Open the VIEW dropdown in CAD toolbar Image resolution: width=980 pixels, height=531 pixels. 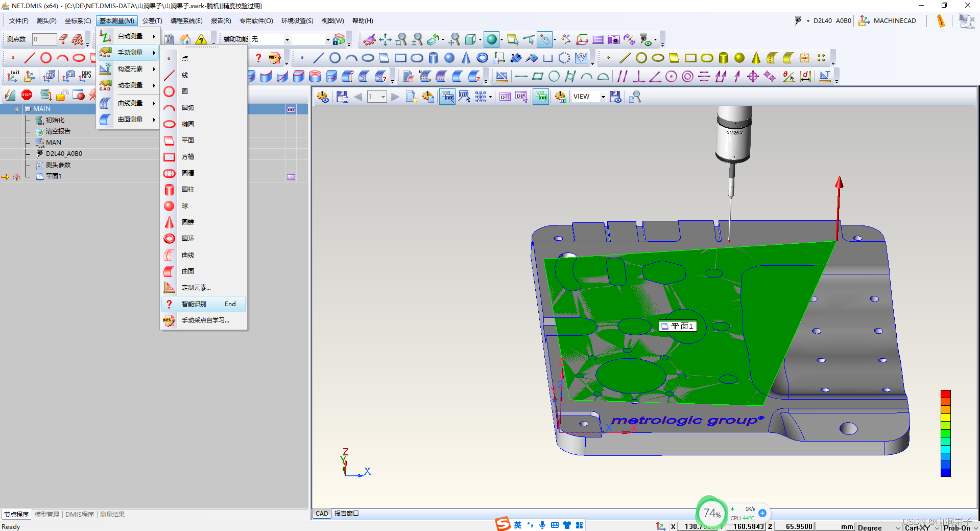click(x=603, y=97)
